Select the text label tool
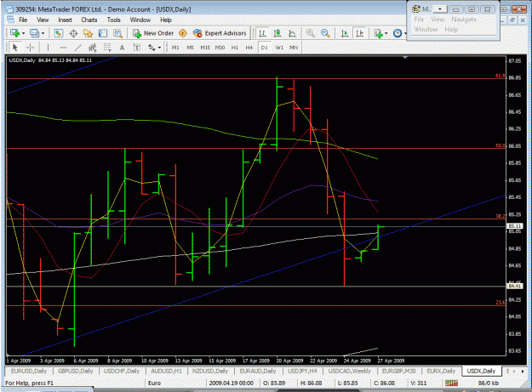This screenshot has height=392, width=532. pos(137,48)
